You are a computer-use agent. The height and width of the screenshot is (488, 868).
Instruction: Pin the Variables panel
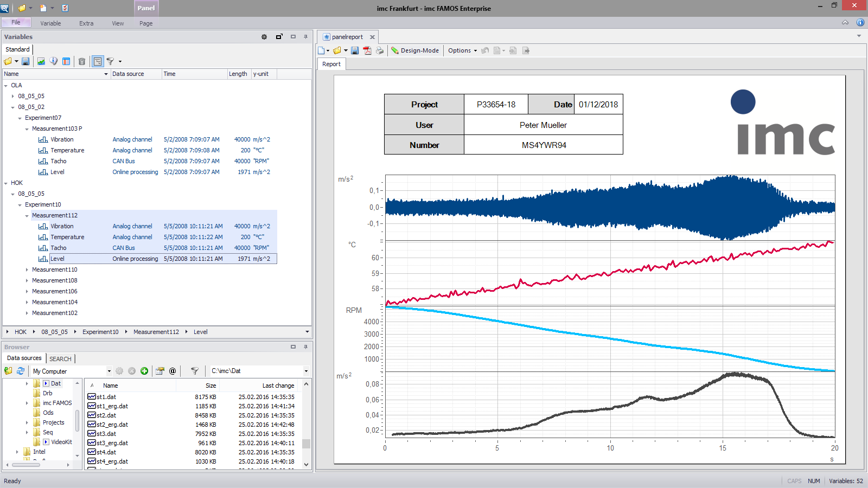306,37
